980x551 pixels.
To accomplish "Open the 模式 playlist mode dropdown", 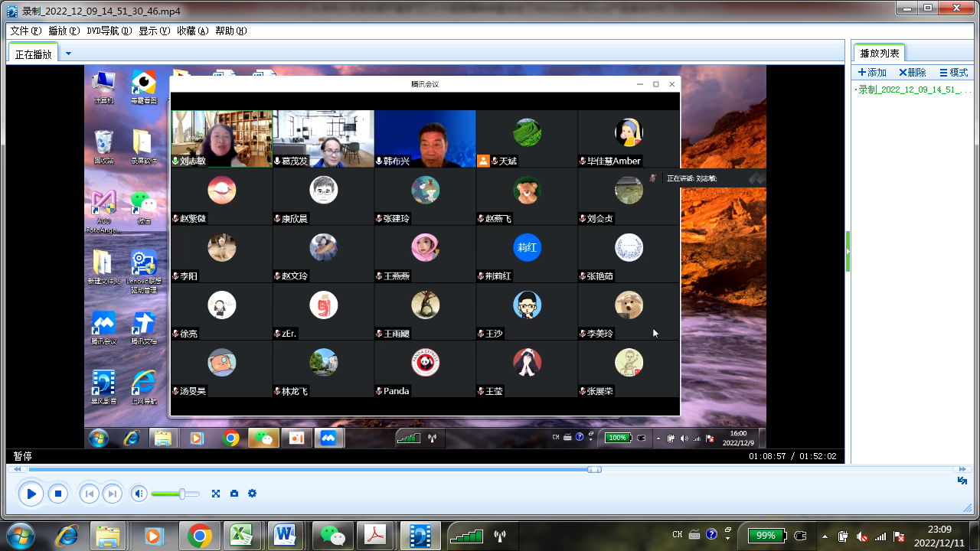I will click(x=954, y=73).
